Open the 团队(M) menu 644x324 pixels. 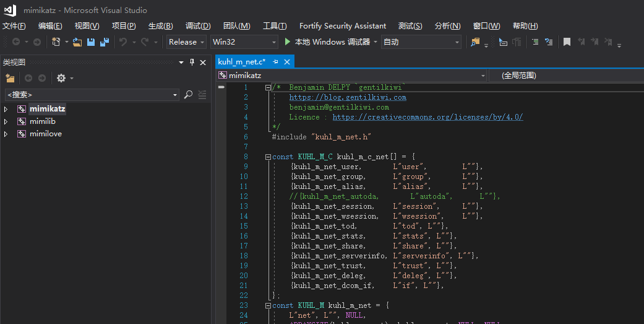pyautogui.click(x=236, y=26)
